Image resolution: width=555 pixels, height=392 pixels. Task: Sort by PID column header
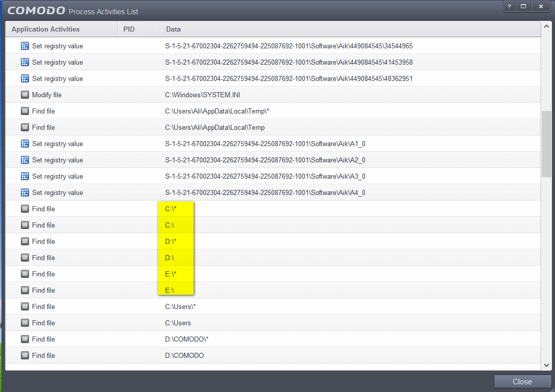pos(139,29)
